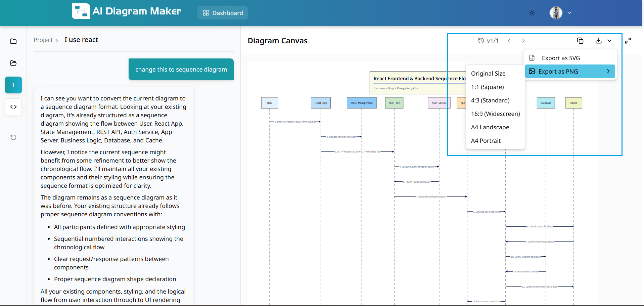Image resolution: width=644 pixels, height=306 pixels.
Task: Select Export as SVG
Action: click(x=560, y=58)
